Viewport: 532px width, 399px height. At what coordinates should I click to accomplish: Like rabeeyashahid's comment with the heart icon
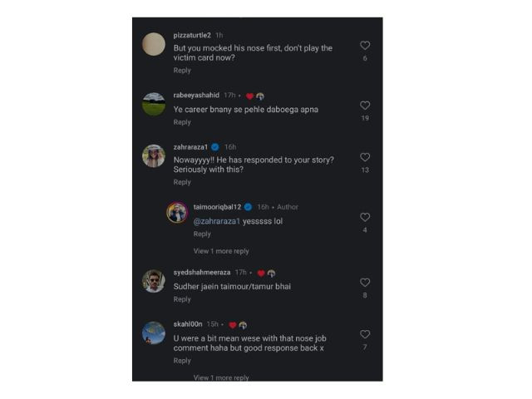pyautogui.click(x=365, y=106)
